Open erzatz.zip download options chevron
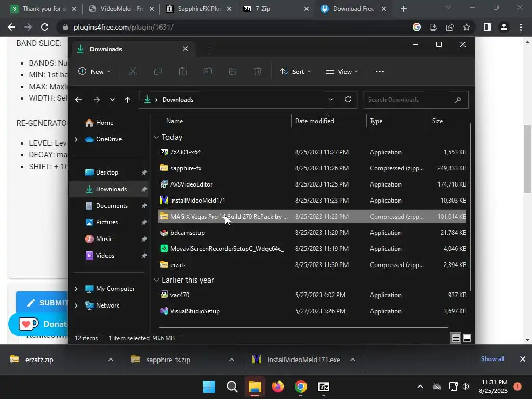The height and width of the screenshot is (399, 532). [111, 360]
